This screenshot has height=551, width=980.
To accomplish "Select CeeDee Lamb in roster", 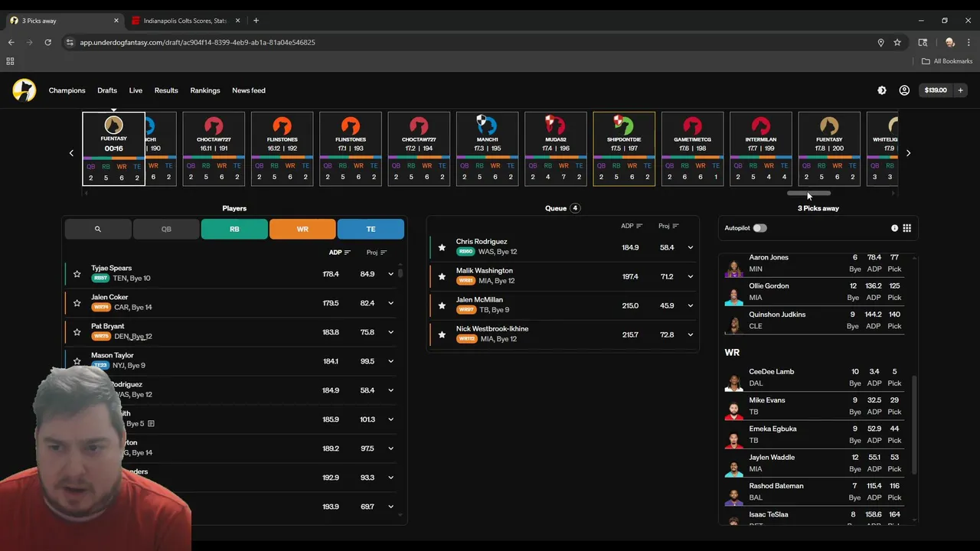I will (815, 377).
